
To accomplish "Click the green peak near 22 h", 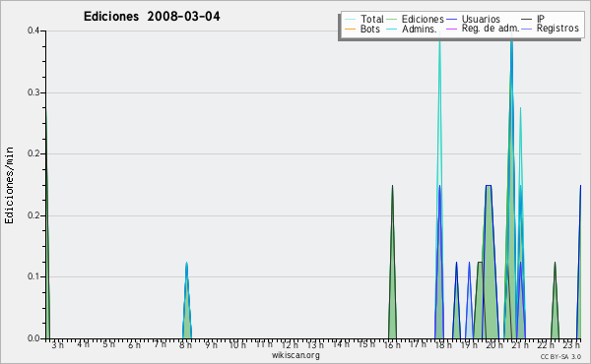I will 555,309.
